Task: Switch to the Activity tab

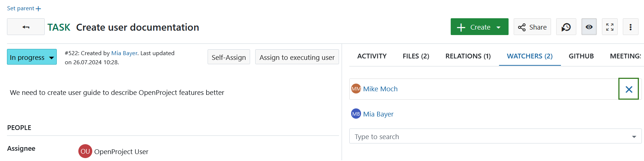Action: click(x=372, y=56)
